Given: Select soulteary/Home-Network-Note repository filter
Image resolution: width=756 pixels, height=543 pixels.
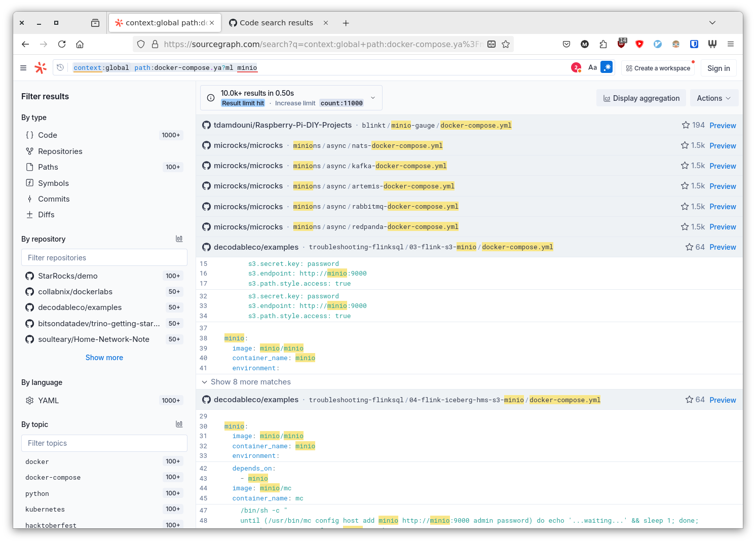Looking at the screenshot, I should click(x=104, y=339).
